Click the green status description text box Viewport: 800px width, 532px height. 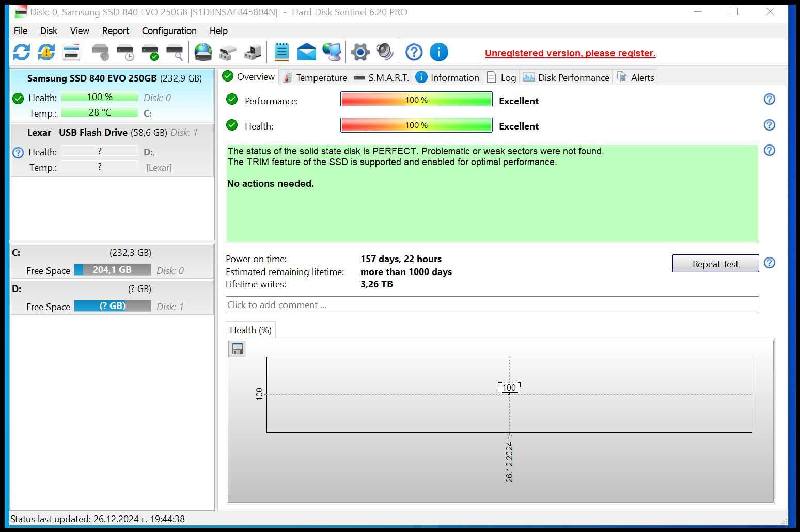click(492, 194)
